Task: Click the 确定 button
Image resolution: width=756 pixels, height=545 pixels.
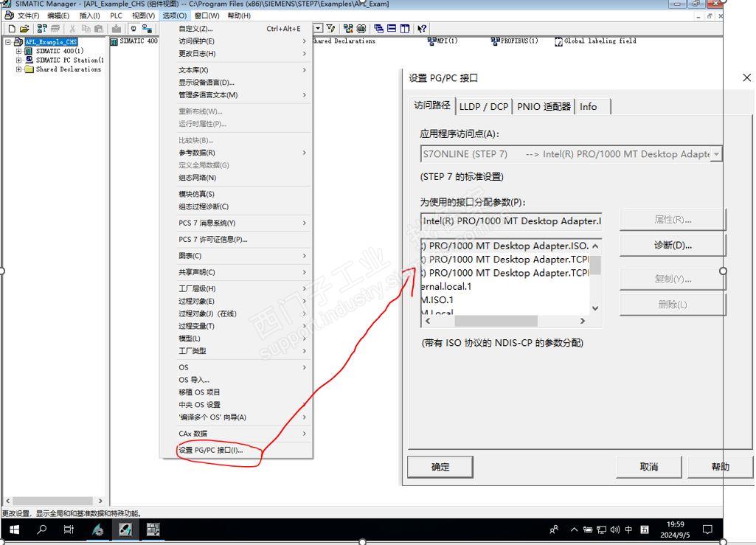Action: [440, 467]
